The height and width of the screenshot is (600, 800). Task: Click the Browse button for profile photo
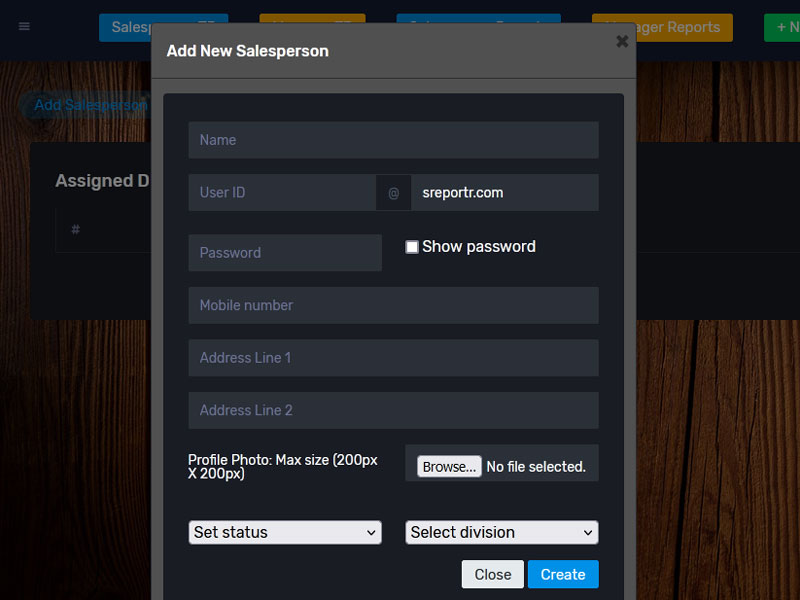click(x=449, y=467)
